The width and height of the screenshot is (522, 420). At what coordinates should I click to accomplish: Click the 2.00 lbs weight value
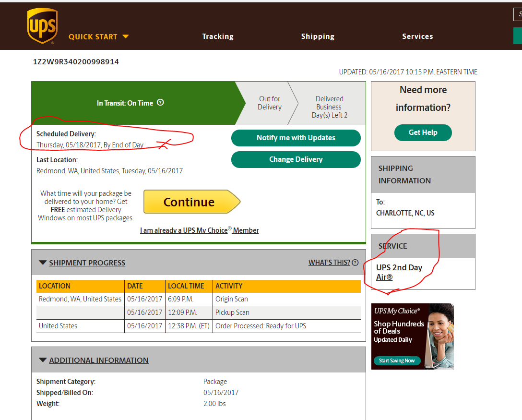tap(214, 403)
